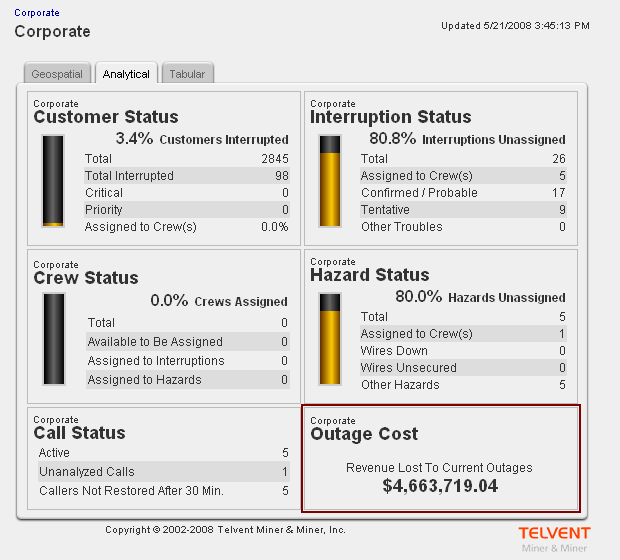Viewport: 620px width, 560px height.
Task: Select the Outage Cost panel heading
Action: click(364, 434)
